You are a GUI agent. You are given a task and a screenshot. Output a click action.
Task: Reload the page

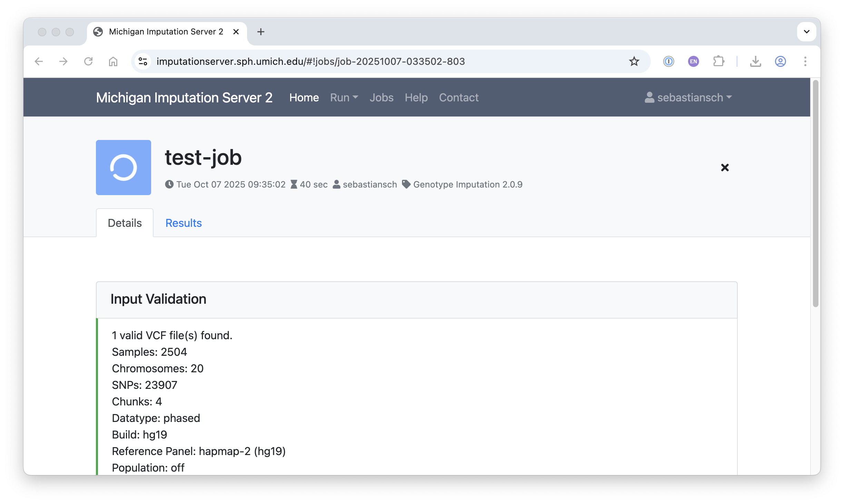tap(88, 61)
